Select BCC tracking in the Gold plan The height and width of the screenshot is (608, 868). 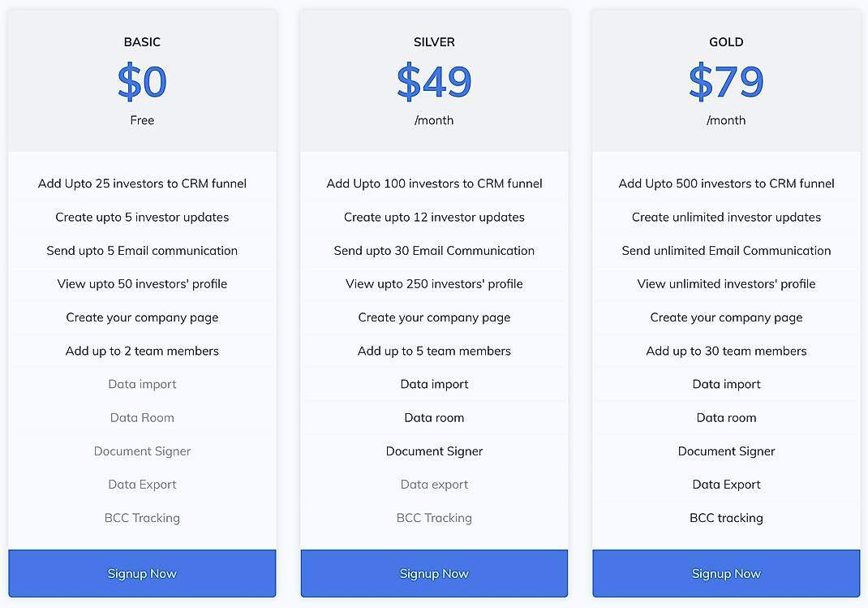[x=726, y=517]
